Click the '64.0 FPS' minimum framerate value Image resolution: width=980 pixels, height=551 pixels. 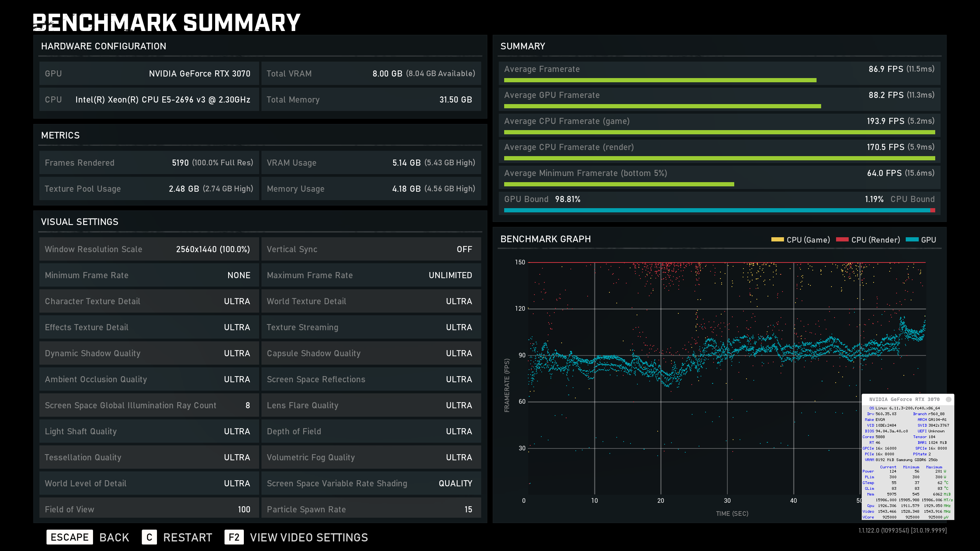[884, 173]
